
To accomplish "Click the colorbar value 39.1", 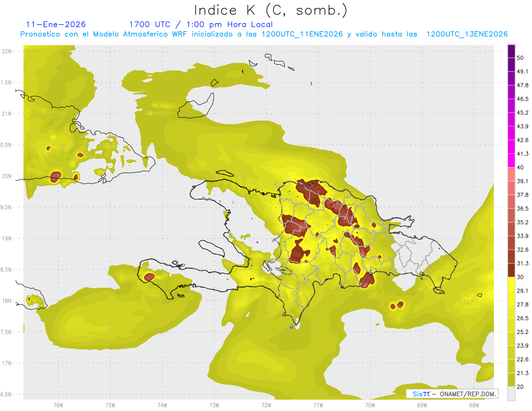I will 522,181.
